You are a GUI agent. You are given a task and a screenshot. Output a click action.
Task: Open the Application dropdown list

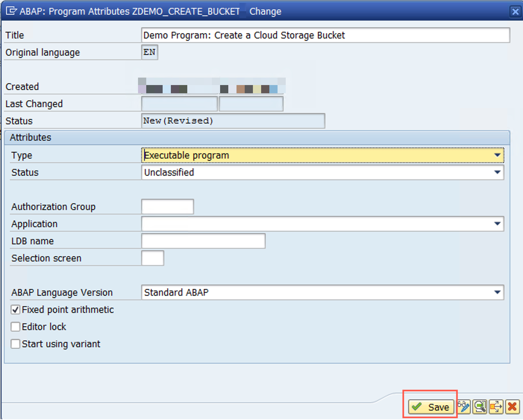[x=497, y=224]
